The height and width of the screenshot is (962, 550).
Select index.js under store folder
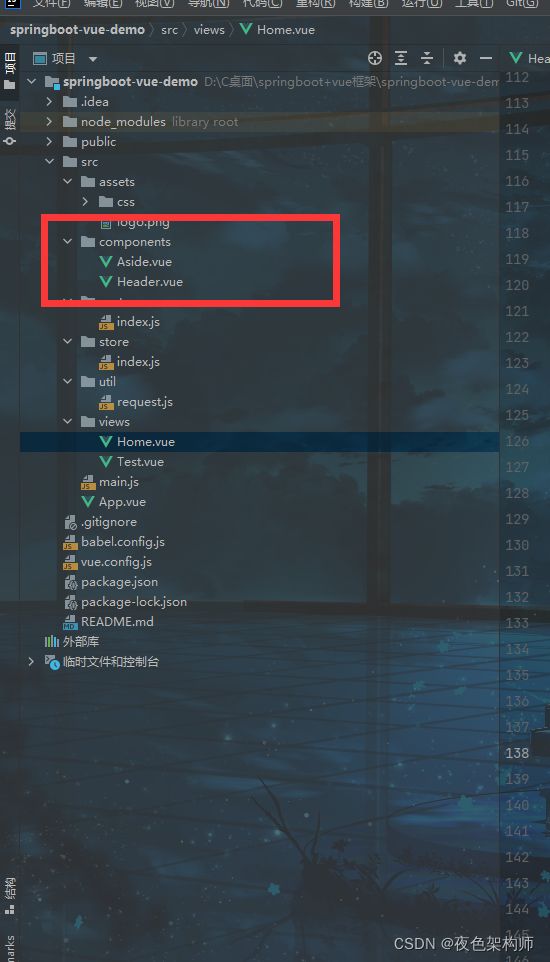pos(138,362)
